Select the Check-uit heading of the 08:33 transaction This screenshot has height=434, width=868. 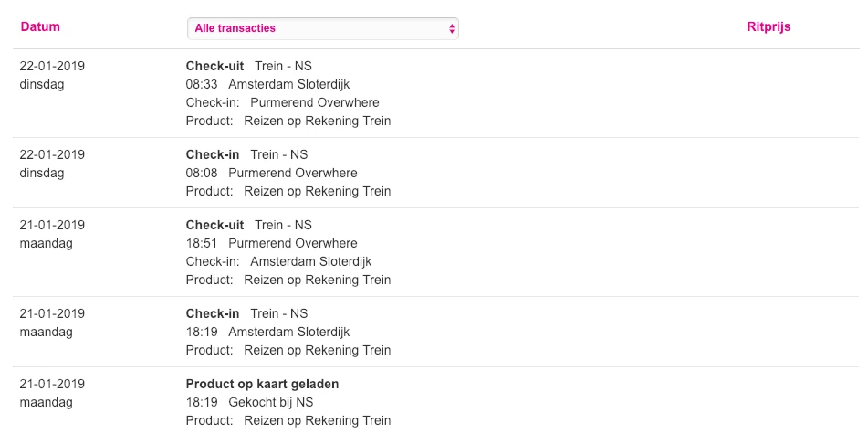point(214,66)
